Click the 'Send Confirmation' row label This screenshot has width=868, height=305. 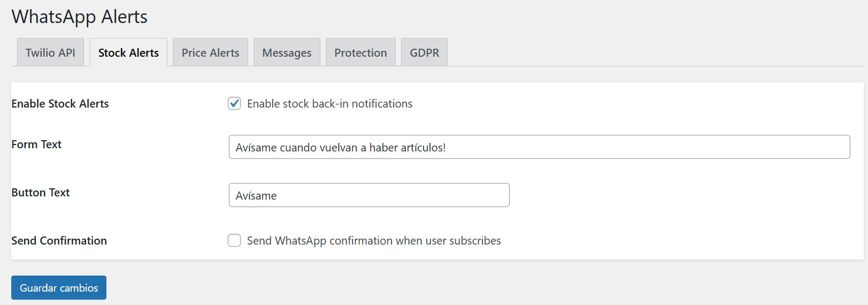[x=59, y=241]
